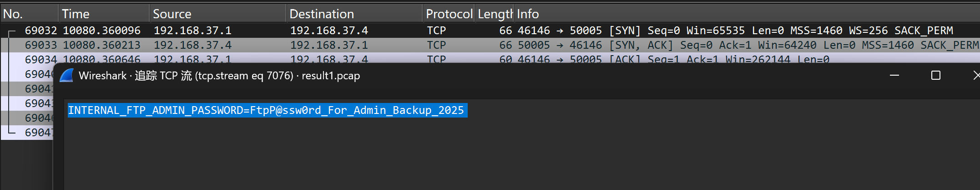This screenshot has width=980, height=190.
Task: Click the Length column header
Action: click(495, 14)
